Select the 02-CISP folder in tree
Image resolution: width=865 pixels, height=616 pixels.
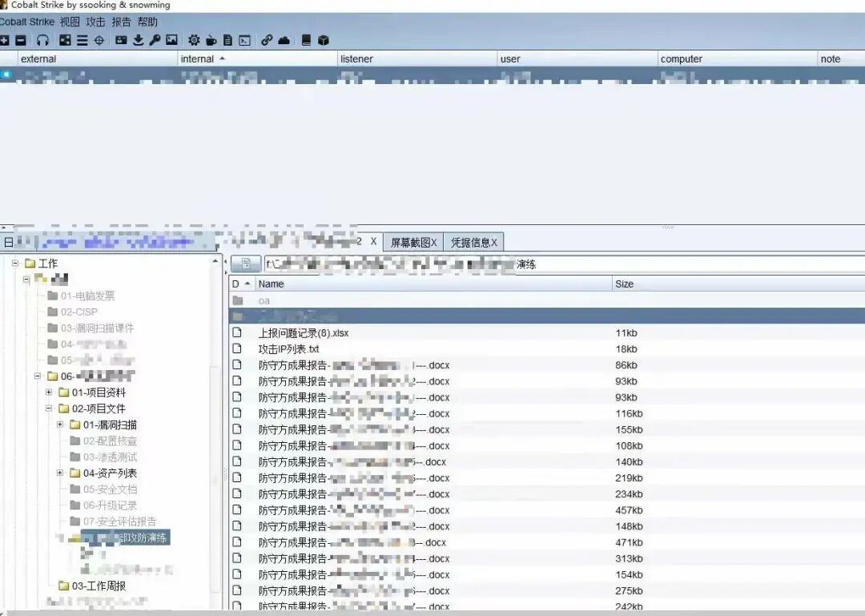(x=73, y=312)
